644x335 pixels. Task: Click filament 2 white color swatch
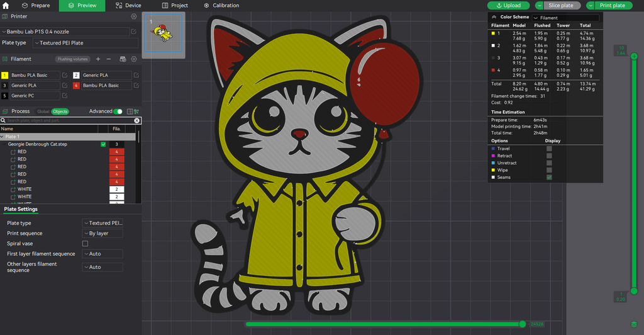click(76, 75)
